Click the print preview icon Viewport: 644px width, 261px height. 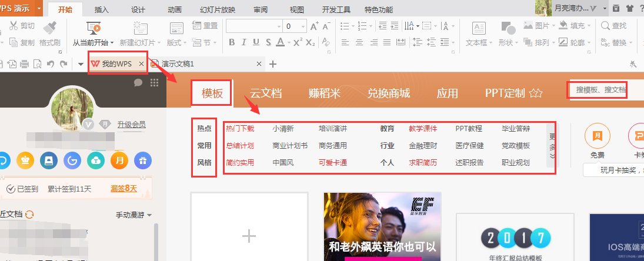(x=38, y=64)
